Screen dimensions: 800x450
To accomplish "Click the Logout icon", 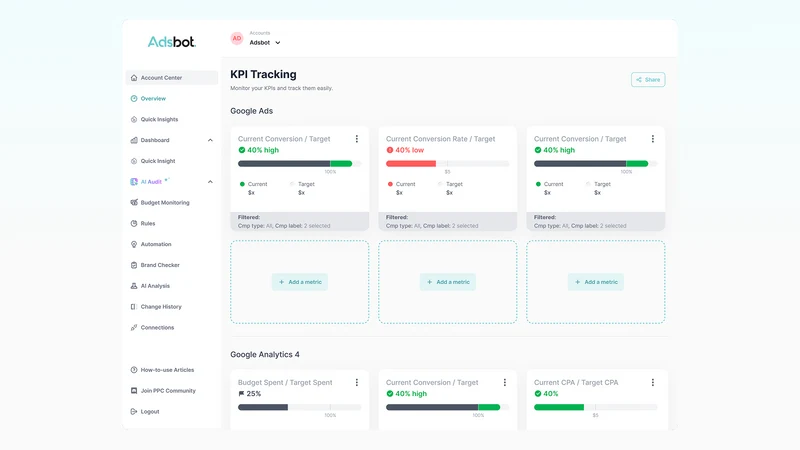I will 134,412.
